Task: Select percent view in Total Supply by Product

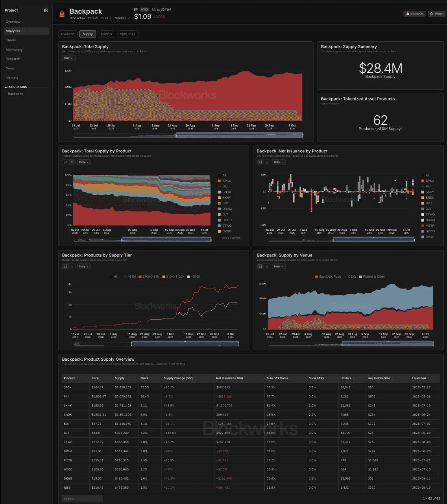Action: pyautogui.click(x=72, y=162)
